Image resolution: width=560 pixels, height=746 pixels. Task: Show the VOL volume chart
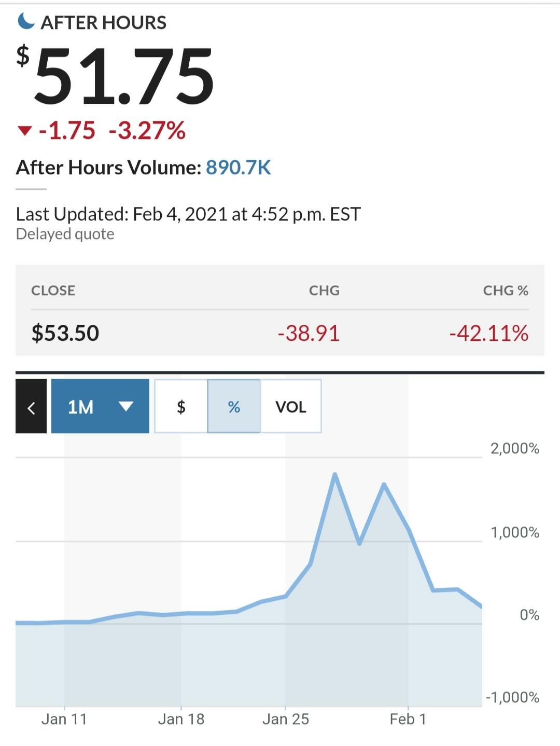click(291, 406)
